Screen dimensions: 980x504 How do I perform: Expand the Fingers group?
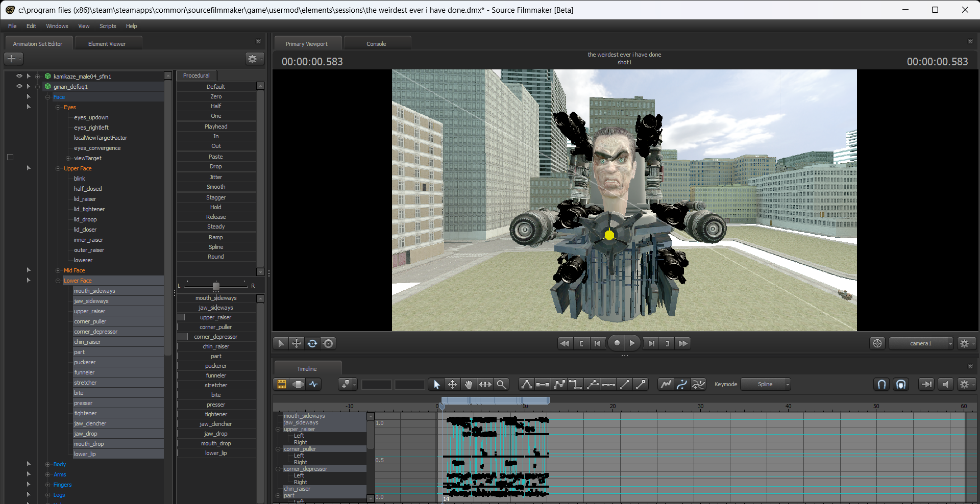[48, 485]
